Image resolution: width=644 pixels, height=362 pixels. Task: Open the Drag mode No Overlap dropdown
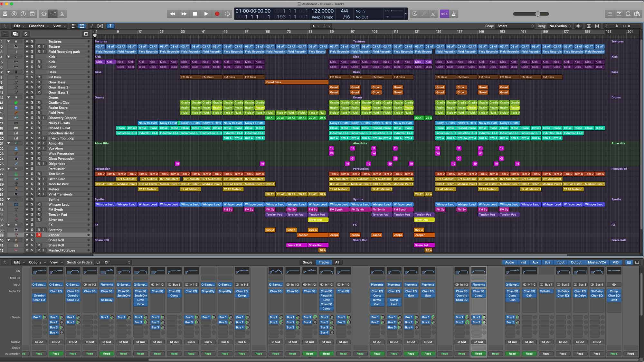coord(560,26)
